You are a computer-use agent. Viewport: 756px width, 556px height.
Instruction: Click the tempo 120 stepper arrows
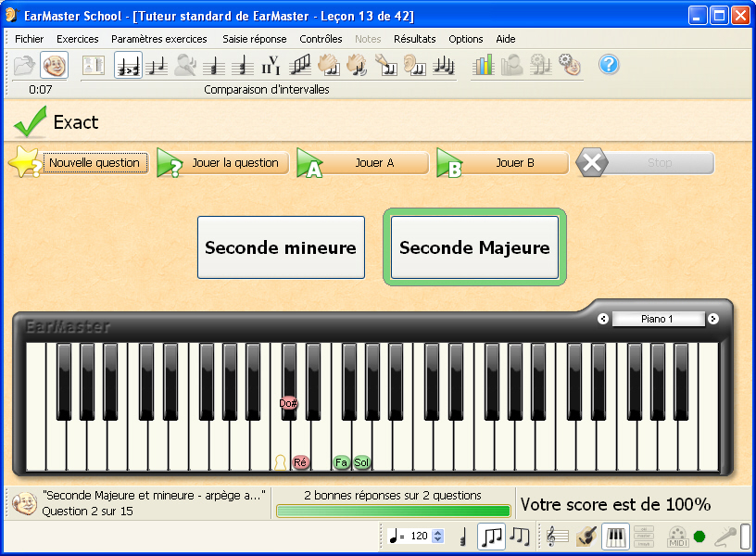pos(438,536)
